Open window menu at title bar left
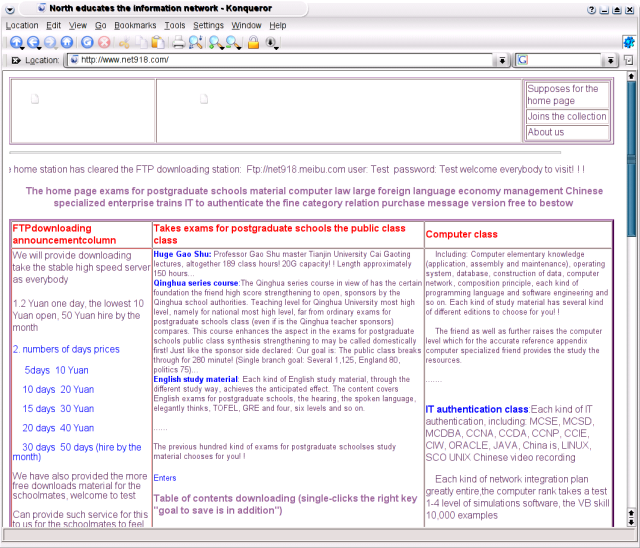Screen dimensions: 640x548 click(x=10, y=9)
